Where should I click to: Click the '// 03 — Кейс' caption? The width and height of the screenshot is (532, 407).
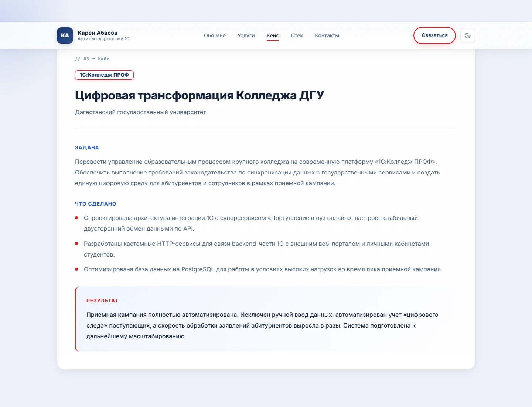92,59
